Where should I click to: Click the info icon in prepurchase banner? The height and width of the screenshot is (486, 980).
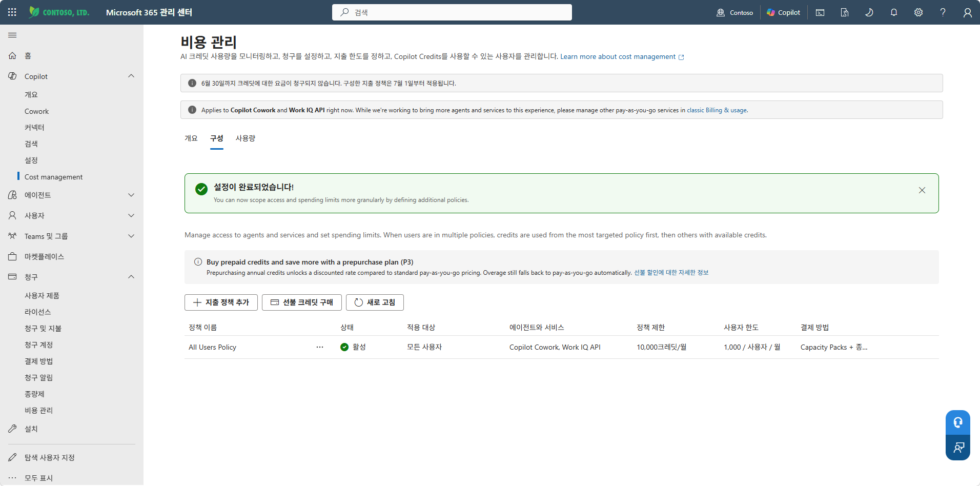coord(198,262)
